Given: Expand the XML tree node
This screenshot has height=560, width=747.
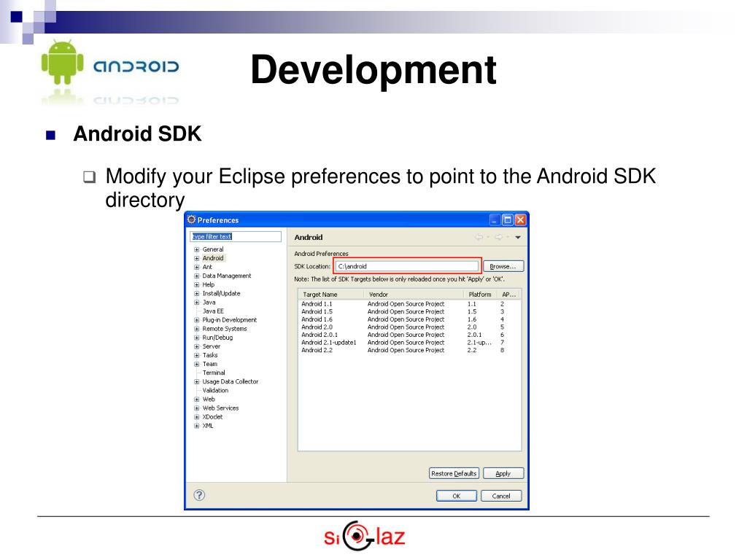Looking at the screenshot, I should (x=197, y=426).
